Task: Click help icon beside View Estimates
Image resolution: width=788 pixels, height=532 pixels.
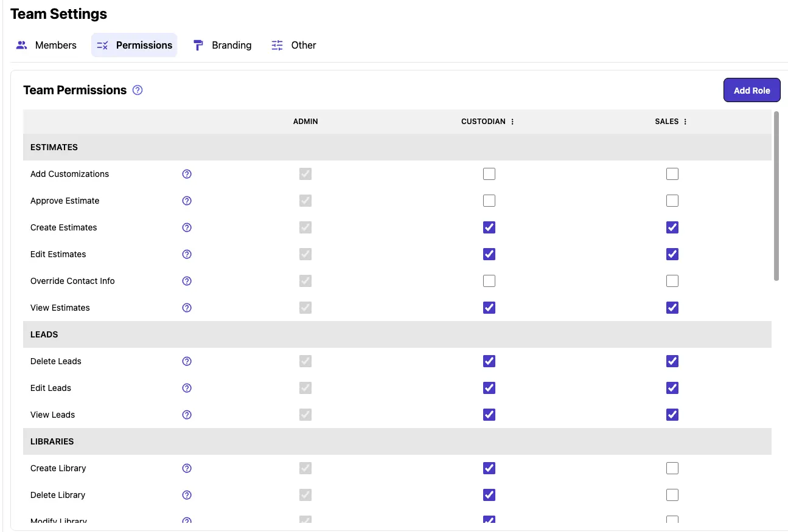Action: pos(187,308)
